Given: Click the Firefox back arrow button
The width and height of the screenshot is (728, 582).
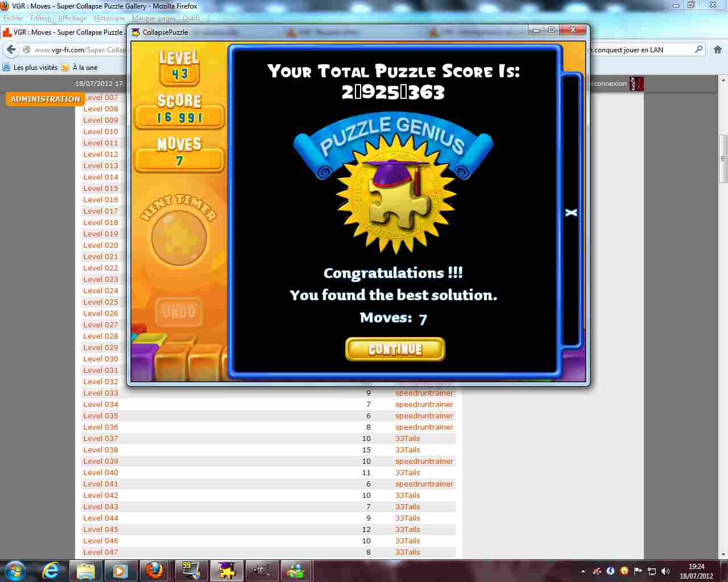Looking at the screenshot, I should click(11, 50).
